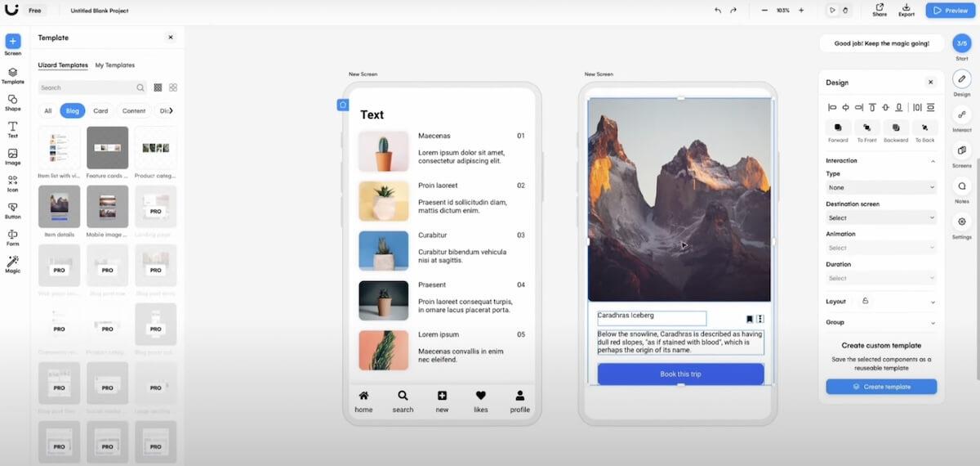This screenshot has width=980, height=466.
Task: Collapse the Interaction section
Action: 933,161
